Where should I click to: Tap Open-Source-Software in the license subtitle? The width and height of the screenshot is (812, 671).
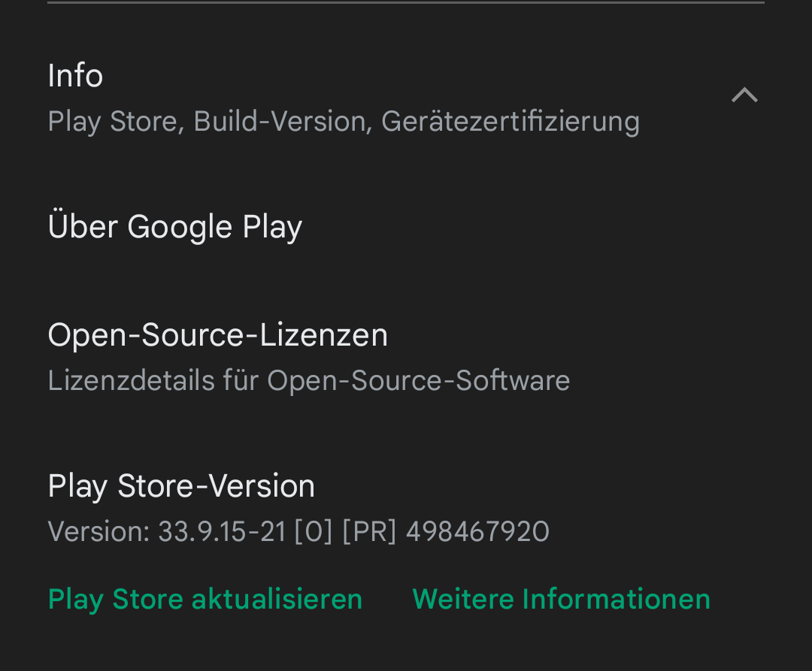(x=418, y=381)
